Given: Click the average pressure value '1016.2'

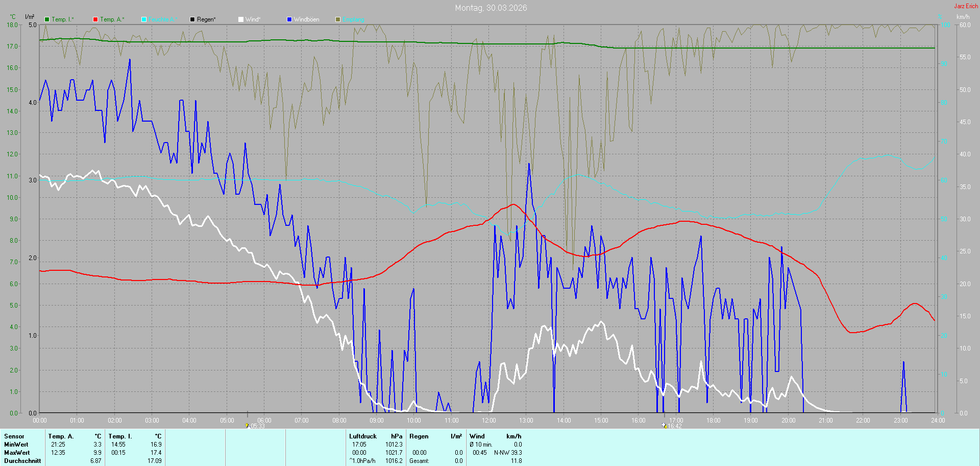Looking at the screenshot, I should (x=394, y=461).
